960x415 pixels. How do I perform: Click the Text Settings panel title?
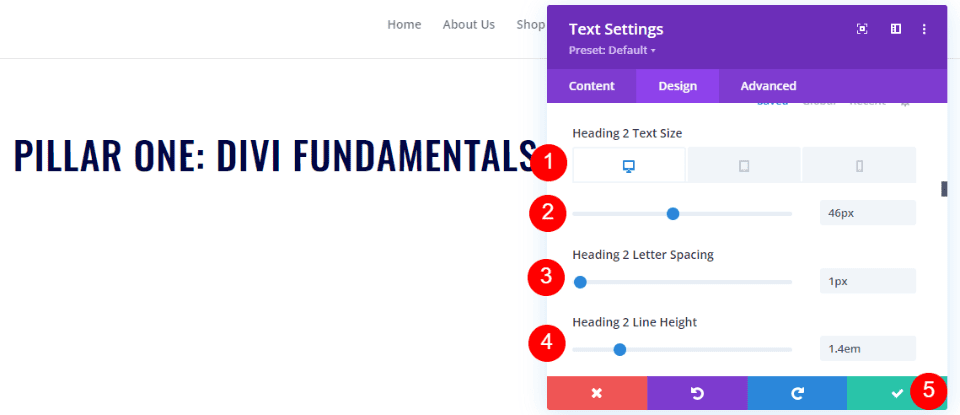(616, 29)
